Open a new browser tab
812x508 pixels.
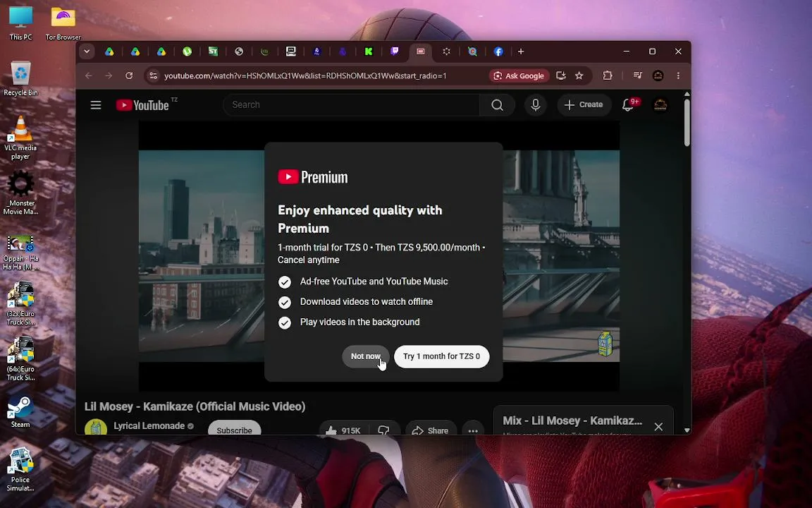[521, 52]
